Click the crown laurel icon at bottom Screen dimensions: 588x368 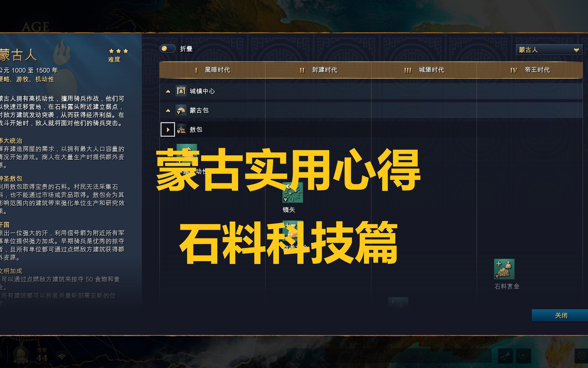523,356
